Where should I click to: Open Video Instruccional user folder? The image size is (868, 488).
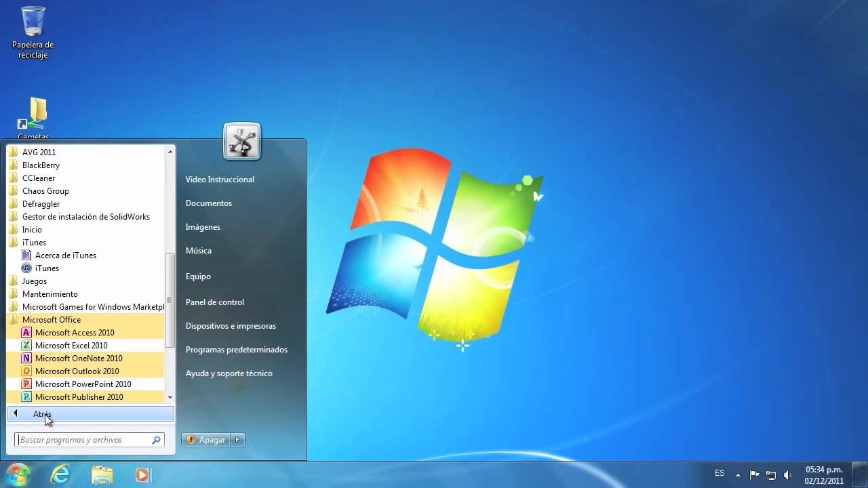click(220, 180)
